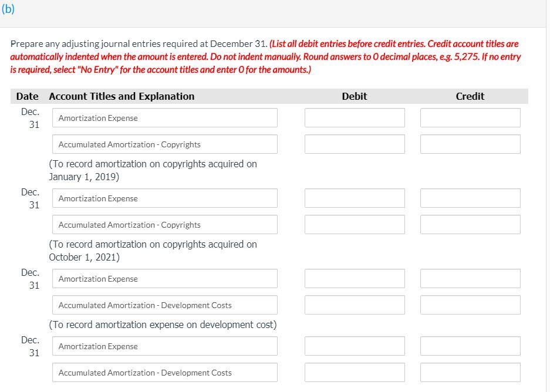
Task: Select the second entry's Amortization Expense account field
Action: (165, 198)
